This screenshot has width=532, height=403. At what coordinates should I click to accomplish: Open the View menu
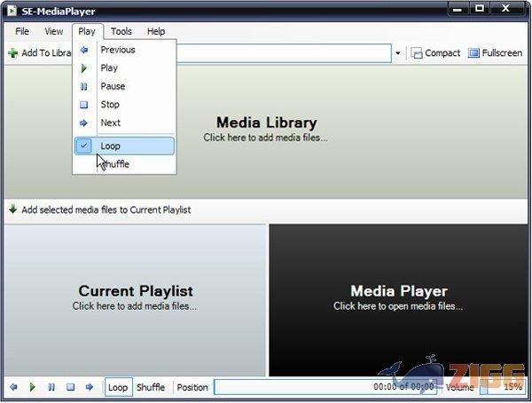54,31
